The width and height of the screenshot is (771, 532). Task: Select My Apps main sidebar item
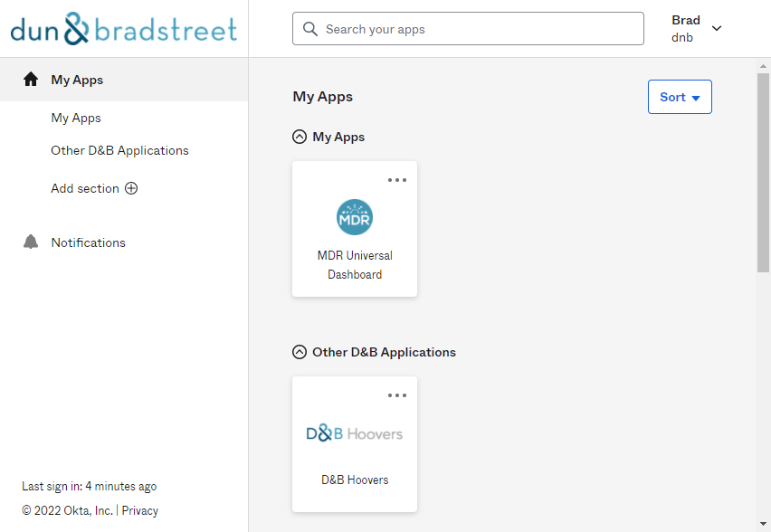click(x=124, y=80)
